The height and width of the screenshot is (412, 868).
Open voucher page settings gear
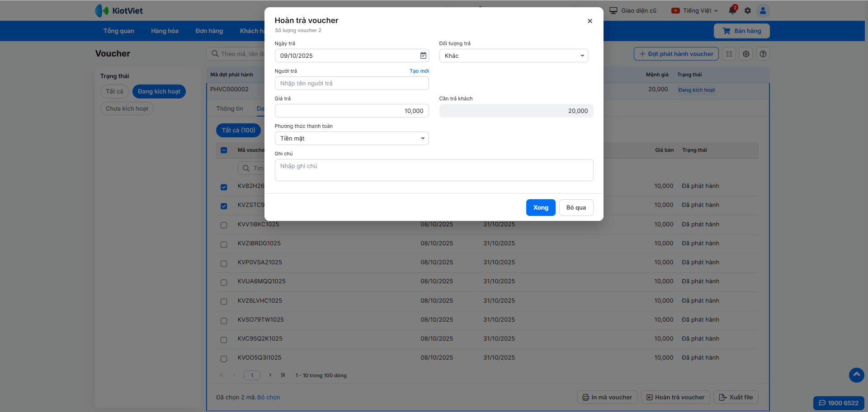pos(746,54)
